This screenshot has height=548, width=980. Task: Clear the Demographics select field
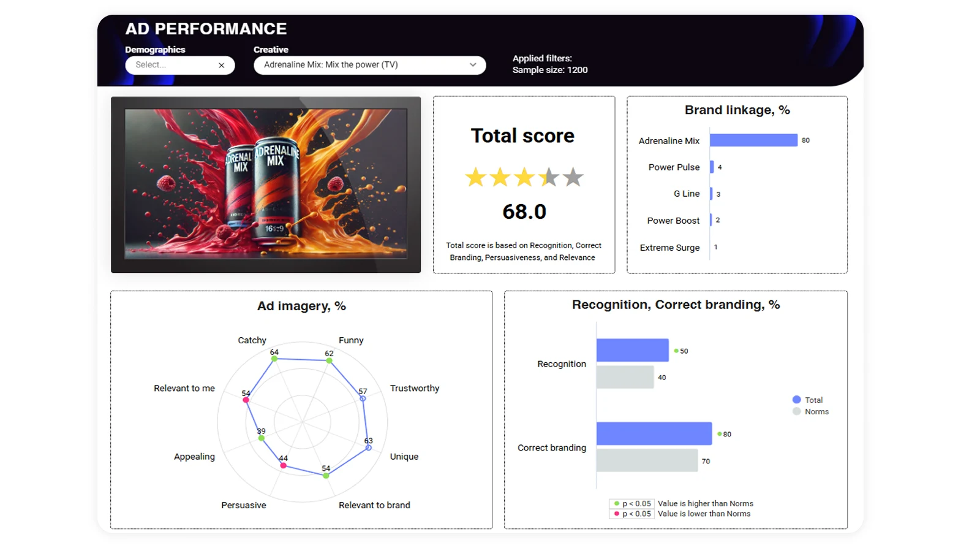[221, 65]
